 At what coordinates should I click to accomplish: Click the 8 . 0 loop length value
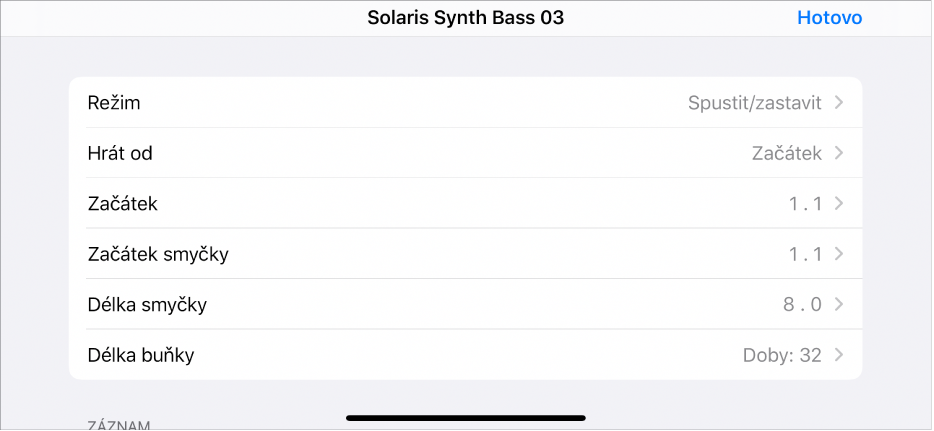coord(802,304)
